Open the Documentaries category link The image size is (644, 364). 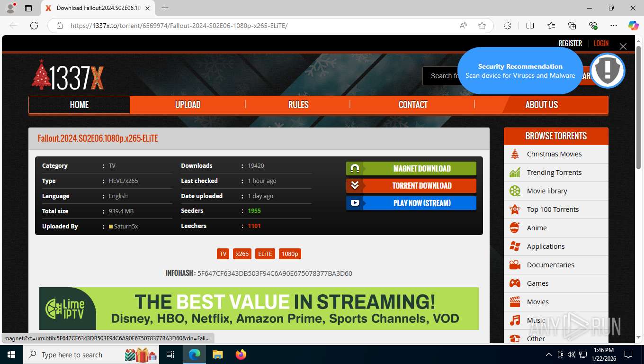[x=550, y=265]
